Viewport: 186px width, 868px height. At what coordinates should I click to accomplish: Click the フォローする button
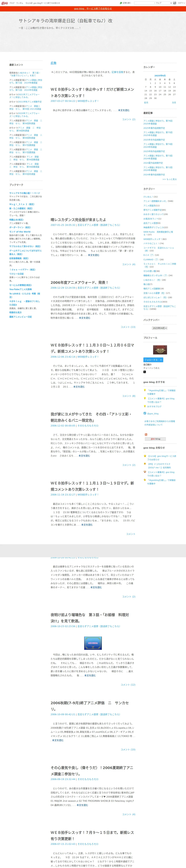(x=153, y=360)
